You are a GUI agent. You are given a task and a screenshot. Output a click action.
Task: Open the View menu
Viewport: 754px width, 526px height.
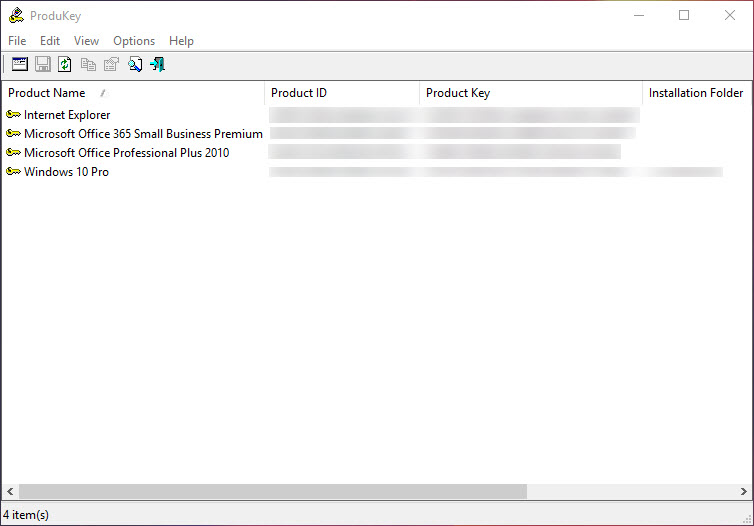click(87, 41)
